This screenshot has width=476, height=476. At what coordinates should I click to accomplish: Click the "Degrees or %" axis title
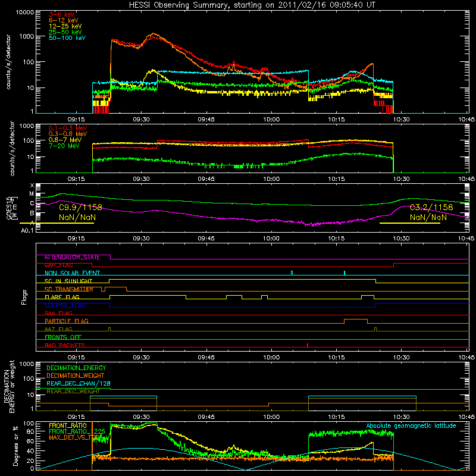click(x=15, y=446)
